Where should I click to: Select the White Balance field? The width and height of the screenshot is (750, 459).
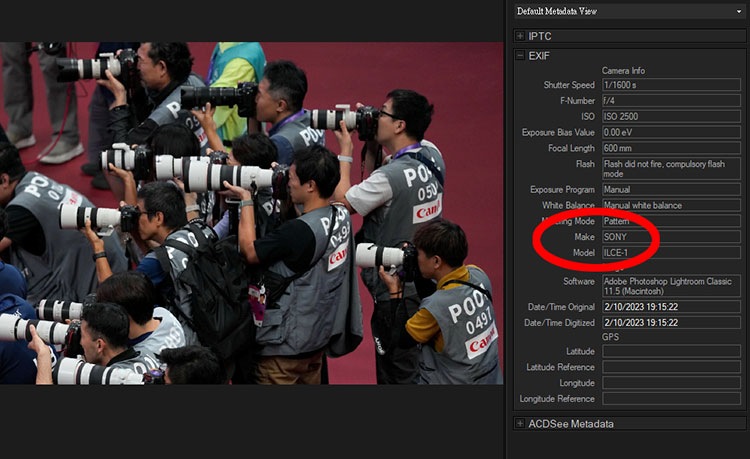pos(670,205)
